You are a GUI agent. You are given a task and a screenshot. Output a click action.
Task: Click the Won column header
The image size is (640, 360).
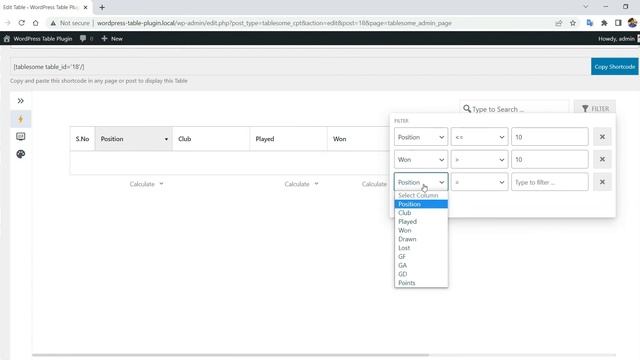coord(358,139)
